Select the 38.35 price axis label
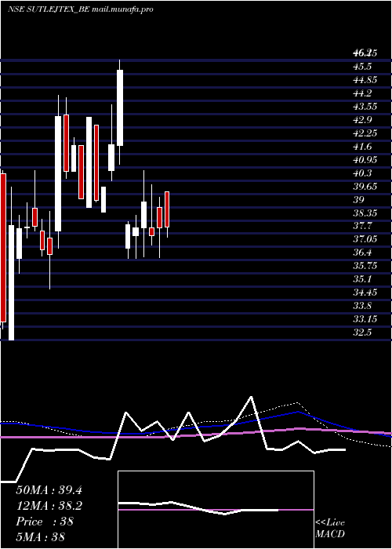The width and height of the screenshot is (392, 549). (365, 213)
